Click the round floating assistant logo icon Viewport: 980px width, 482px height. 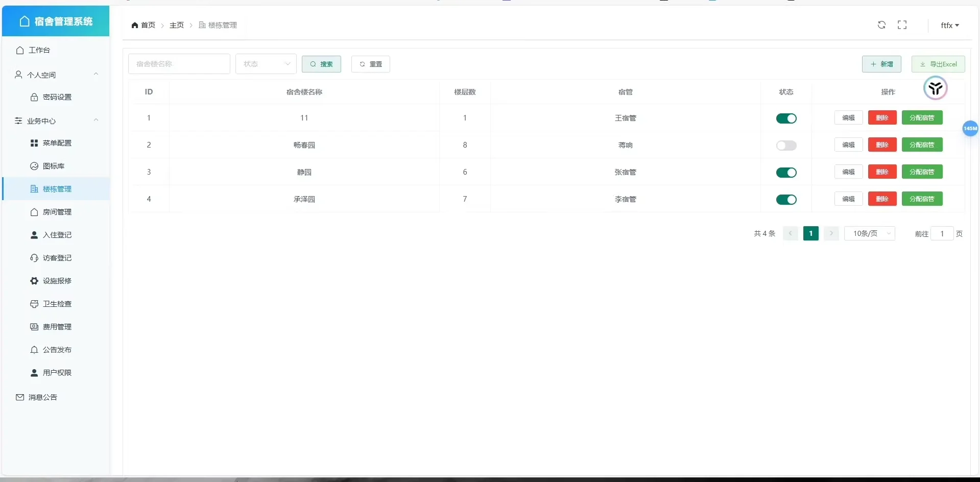coord(935,88)
